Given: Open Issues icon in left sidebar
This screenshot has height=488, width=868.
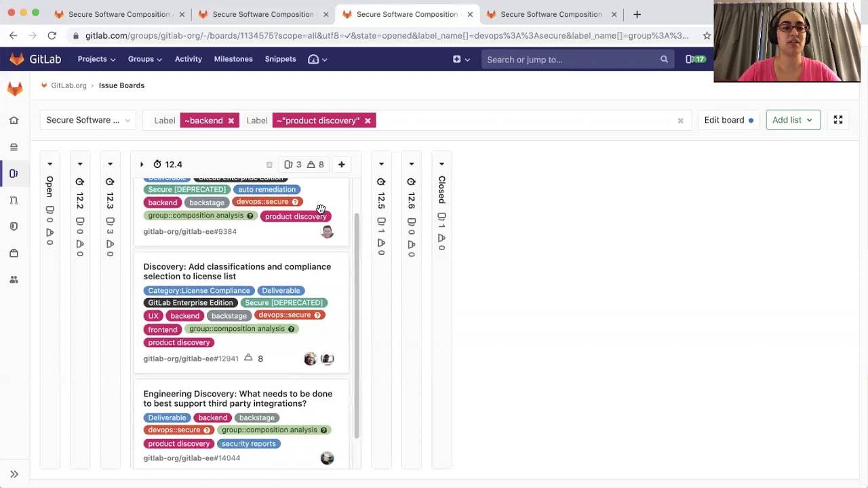Looking at the screenshot, I should coord(14,174).
